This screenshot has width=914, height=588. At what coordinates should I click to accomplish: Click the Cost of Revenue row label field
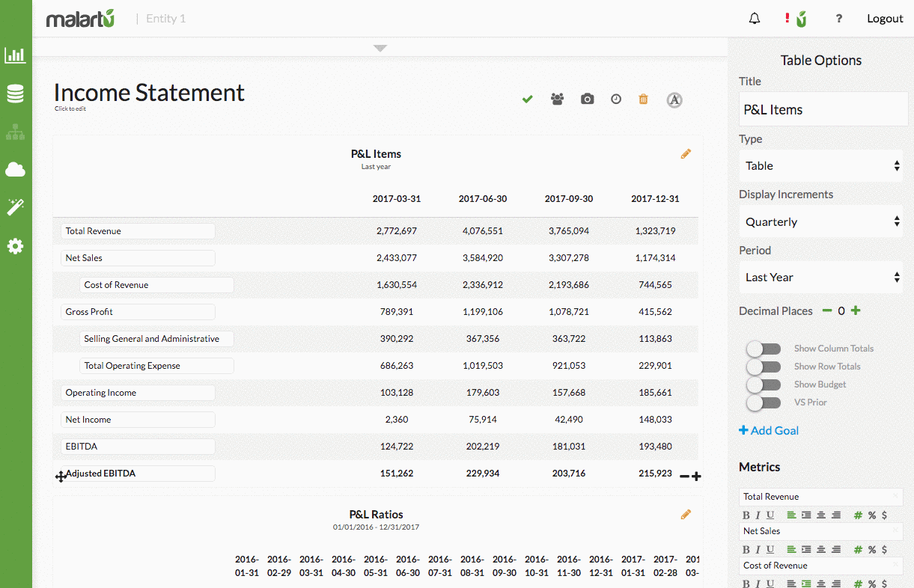click(156, 285)
